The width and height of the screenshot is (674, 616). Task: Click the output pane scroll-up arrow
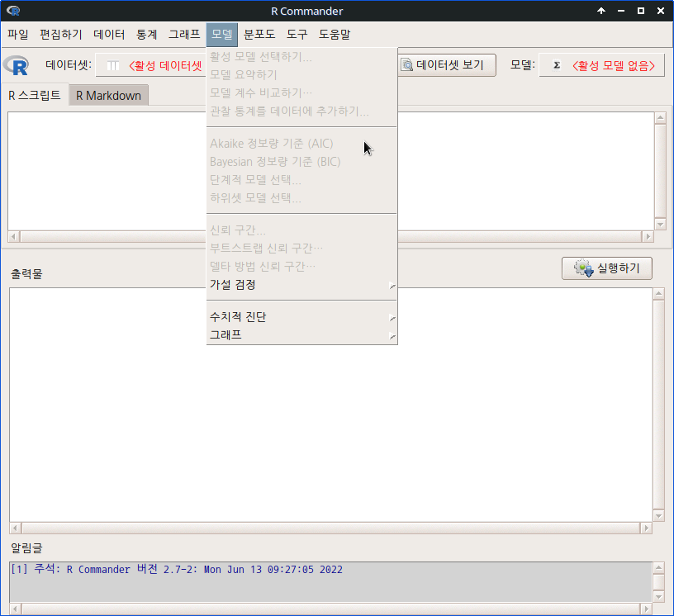(658, 294)
